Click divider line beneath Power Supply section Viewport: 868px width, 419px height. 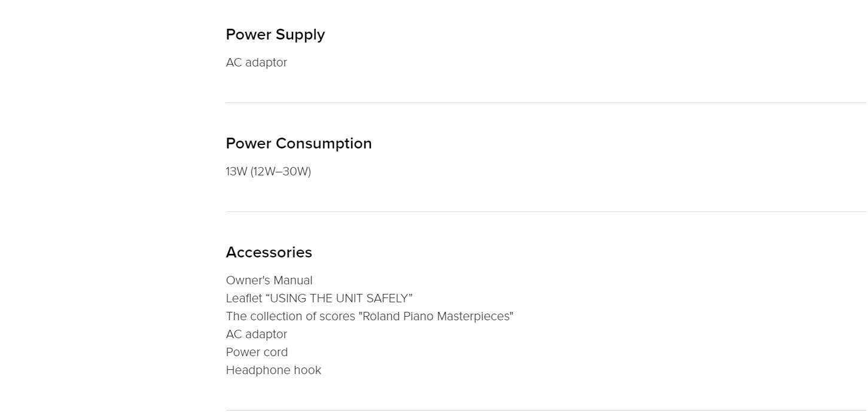(547, 102)
